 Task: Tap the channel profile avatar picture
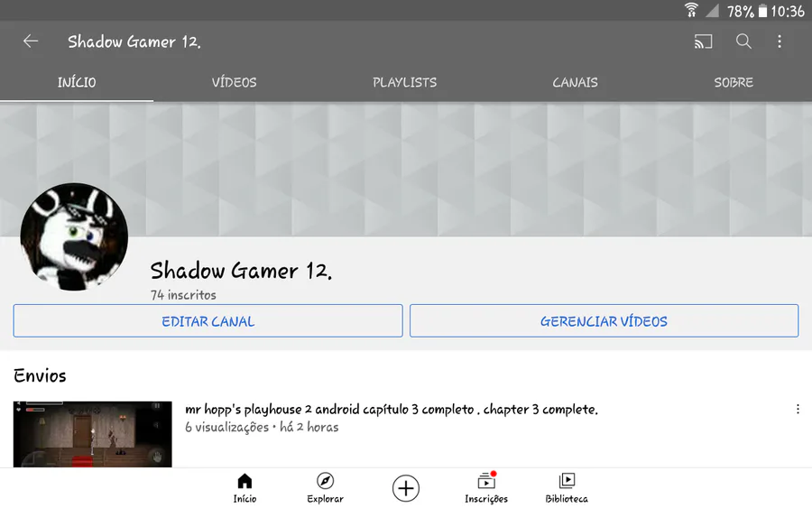pyautogui.click(x=74, y=236)
